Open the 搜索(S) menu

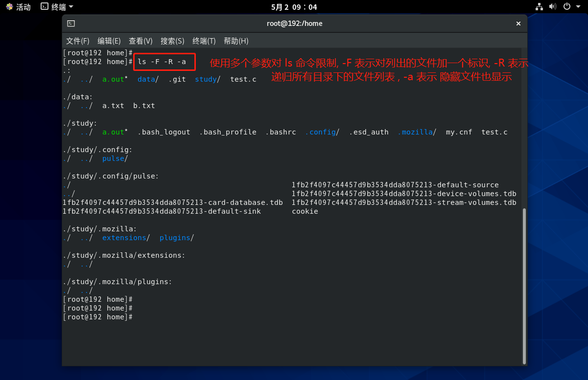(x=172, y=41)
